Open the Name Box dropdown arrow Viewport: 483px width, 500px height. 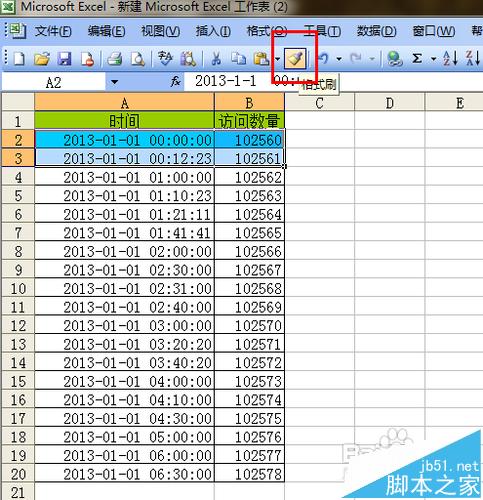click(114, 82)
